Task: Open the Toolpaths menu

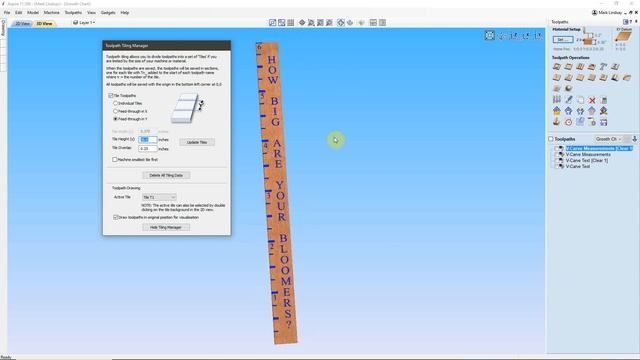Action: point(73,13)
